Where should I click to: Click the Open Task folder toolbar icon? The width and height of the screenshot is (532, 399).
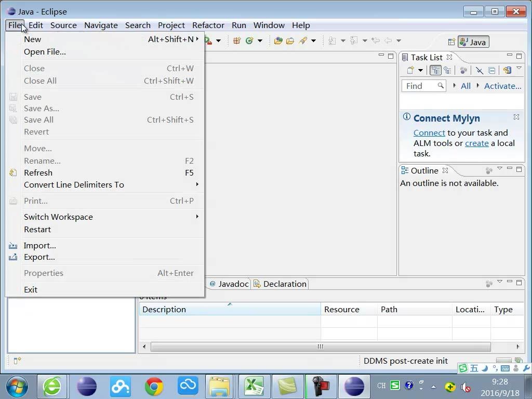pos(290,41)
